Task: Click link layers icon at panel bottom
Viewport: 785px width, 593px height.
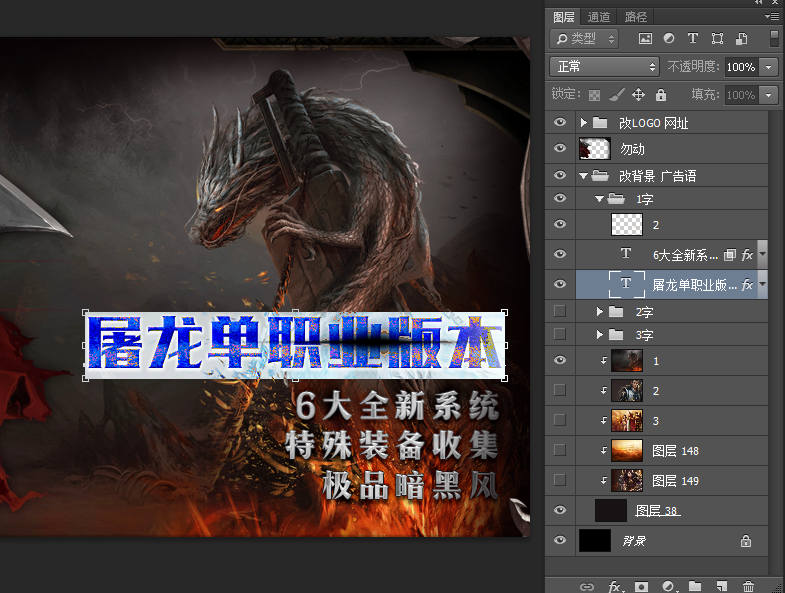Action: pyautogui.click(x=587, y=586)
